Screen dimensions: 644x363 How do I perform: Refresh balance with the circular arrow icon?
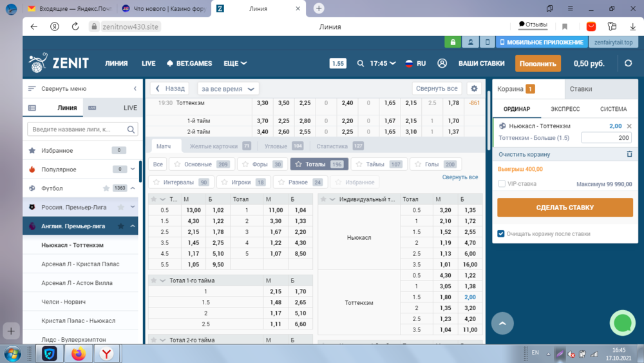tap(628, 63)
